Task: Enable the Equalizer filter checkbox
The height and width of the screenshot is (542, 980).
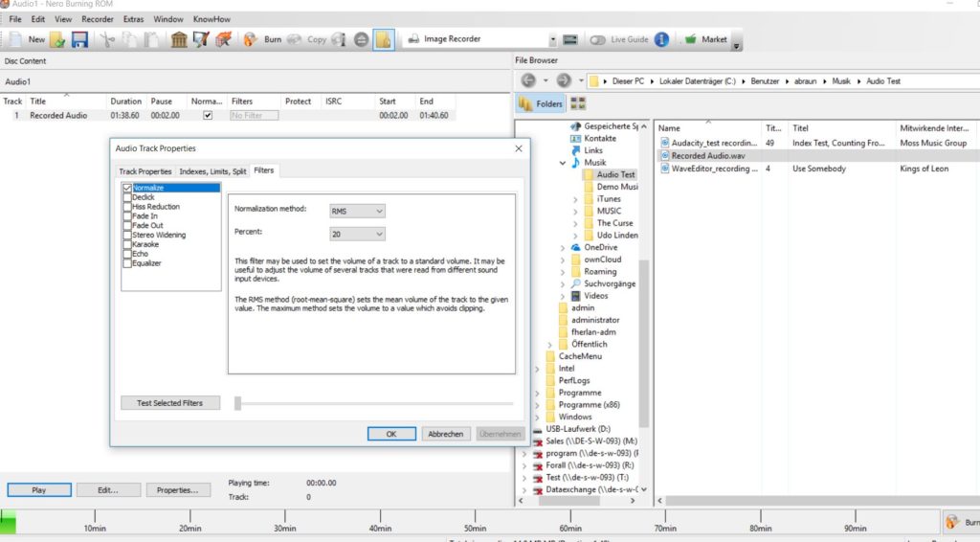Action: 127,263
